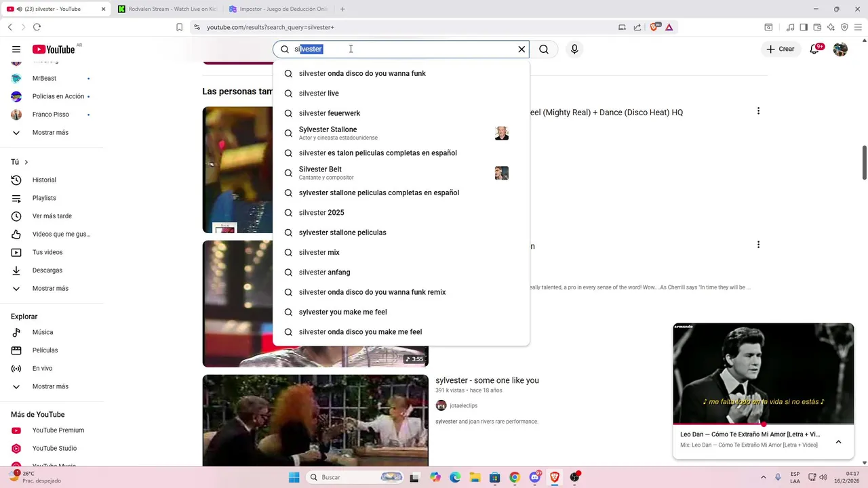The width and height of the screenshot is (868, 488).
Task: Choose suggestion 'silvester anfang'
Action: pos(401,272)
